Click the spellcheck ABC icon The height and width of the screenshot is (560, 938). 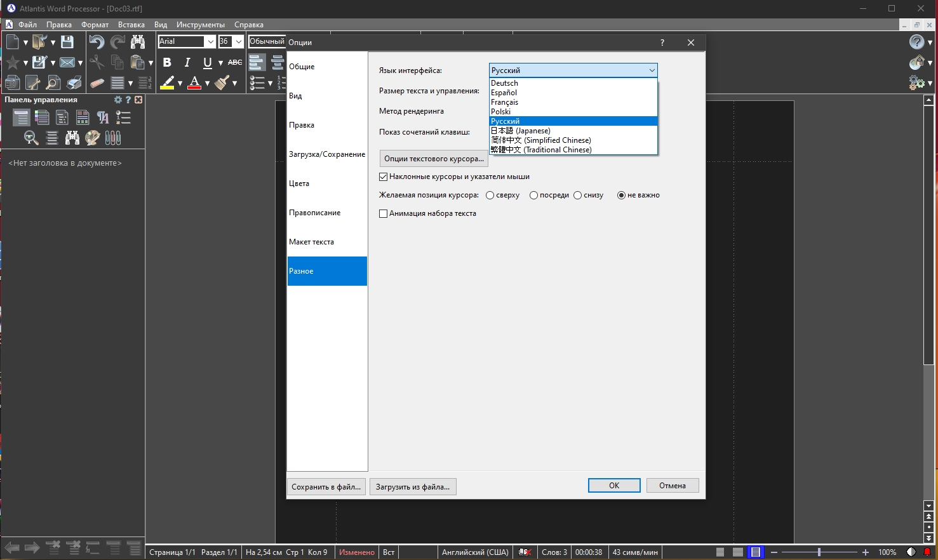pyautogui.click(x=235, y=62)
